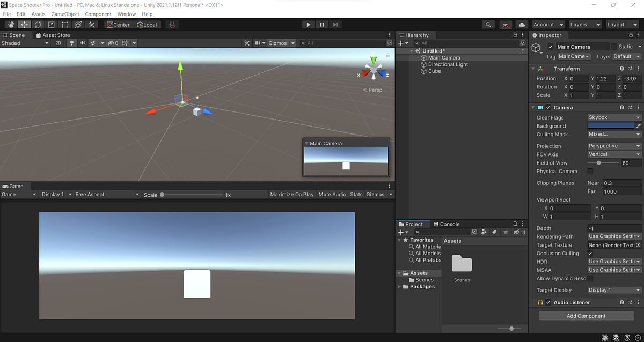This screenshot has width=644, height=342.
Task: Select the Rect Transform tool
Action: (64, 24)
